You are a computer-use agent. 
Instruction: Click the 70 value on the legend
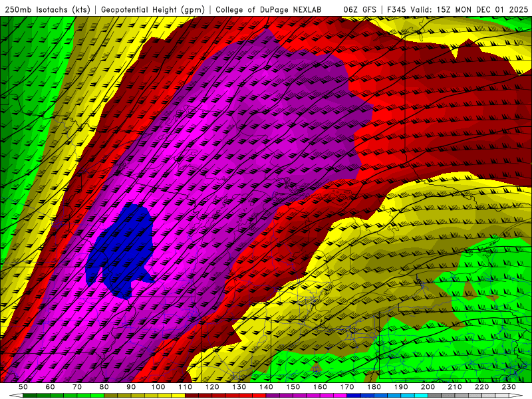[x=77, y=387]
